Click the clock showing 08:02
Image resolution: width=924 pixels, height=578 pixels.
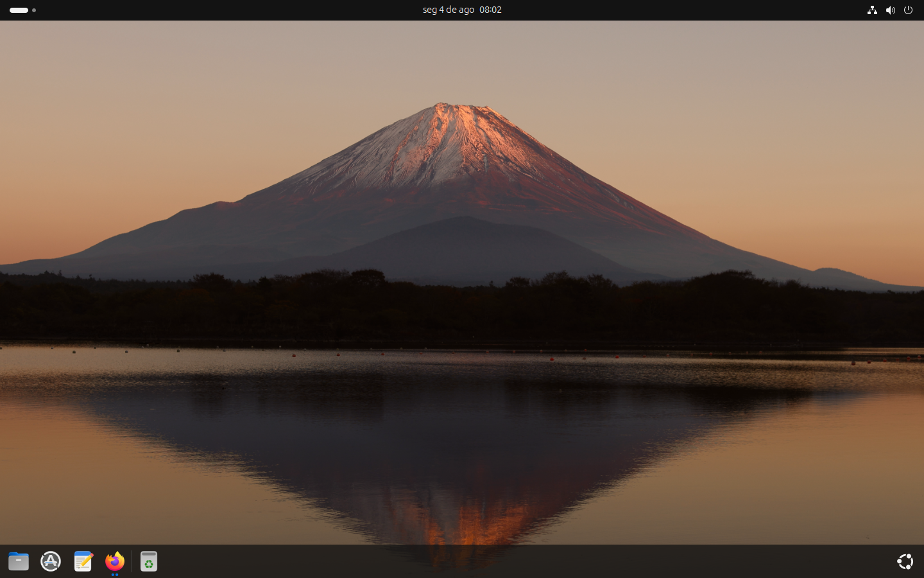point(490,10)
